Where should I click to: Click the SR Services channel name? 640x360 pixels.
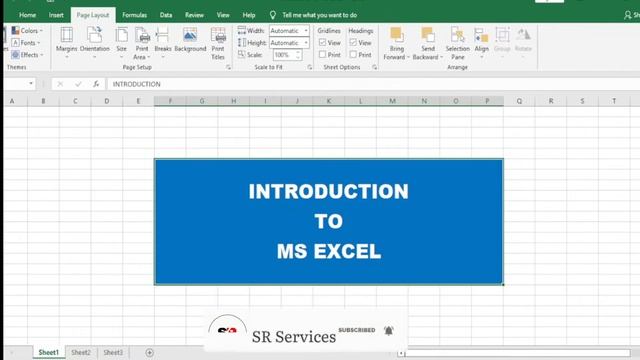click(293, 337)
